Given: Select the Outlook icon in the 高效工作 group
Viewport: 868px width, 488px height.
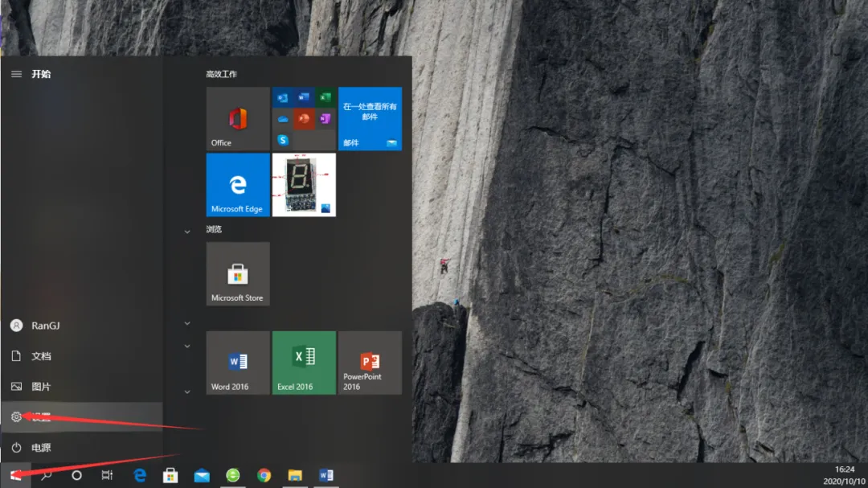Looking at the screenshot, I should (x=280, y=97).
